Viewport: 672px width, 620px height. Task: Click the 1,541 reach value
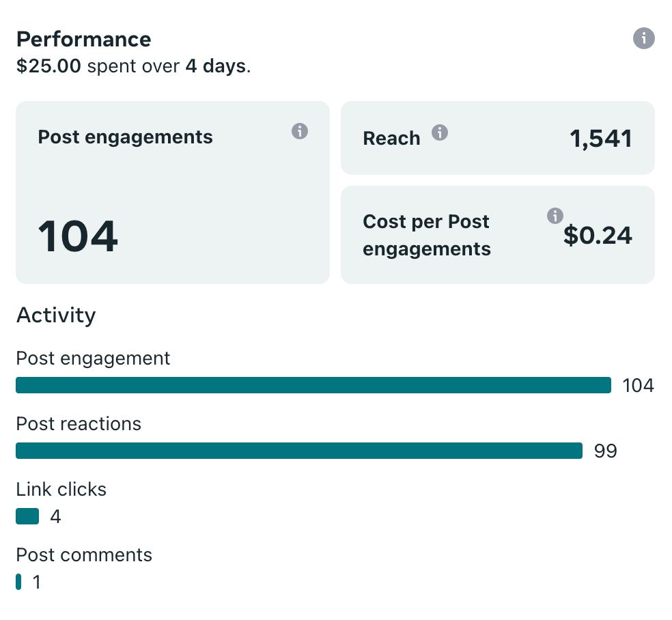[600, 139]
